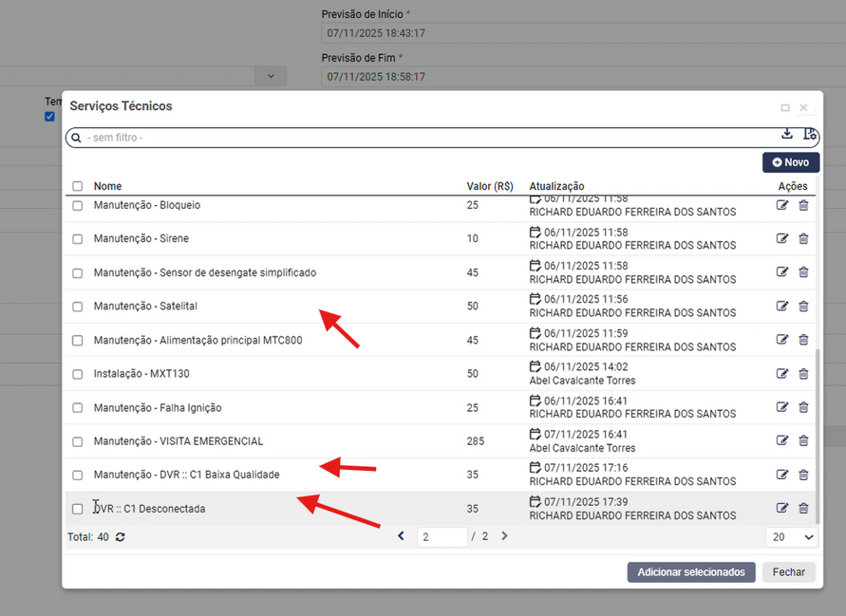Edit the Instalação - MXT130 row
The image size is (846, 616).
(x=782, y=373)
